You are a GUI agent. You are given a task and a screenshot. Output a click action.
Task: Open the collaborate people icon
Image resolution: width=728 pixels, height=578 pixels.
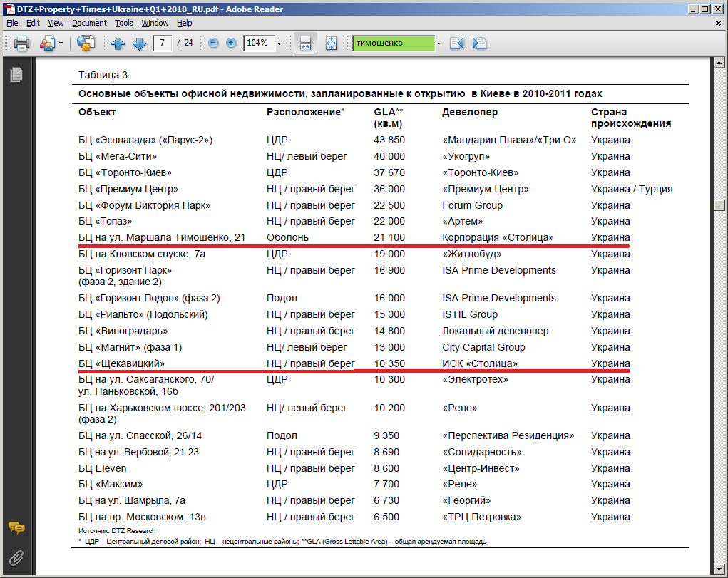[x=47, y=43]
